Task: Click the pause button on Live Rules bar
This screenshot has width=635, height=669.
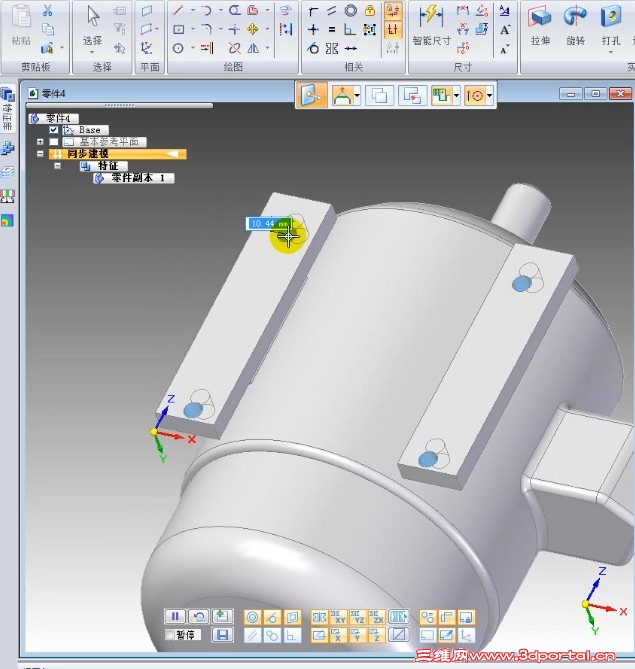Action: [175, 617]
